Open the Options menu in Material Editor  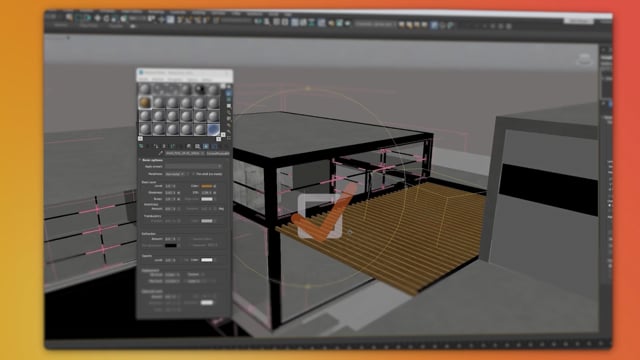[193, 80]
